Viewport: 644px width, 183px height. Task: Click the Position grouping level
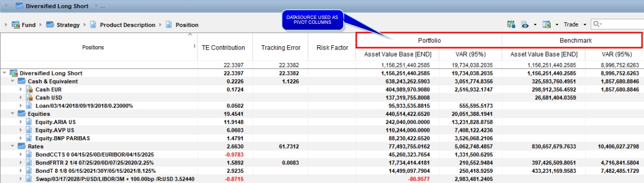click(187, 25)
